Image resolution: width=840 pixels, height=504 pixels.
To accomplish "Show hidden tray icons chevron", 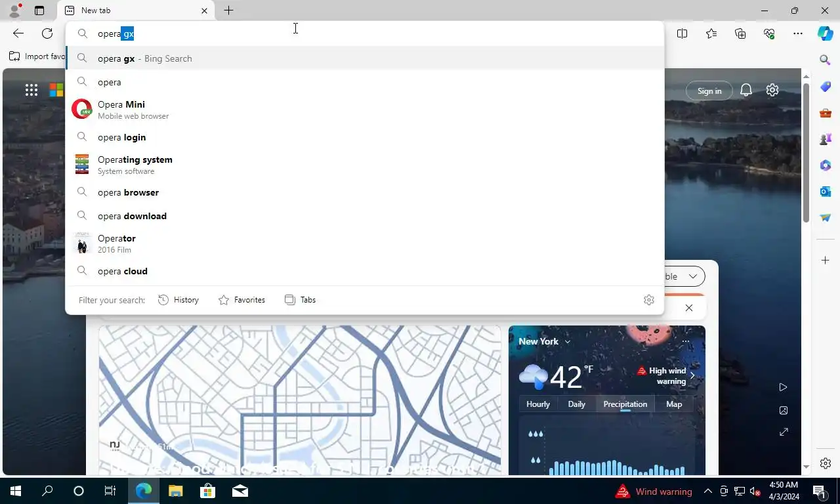I will (708, 491).
